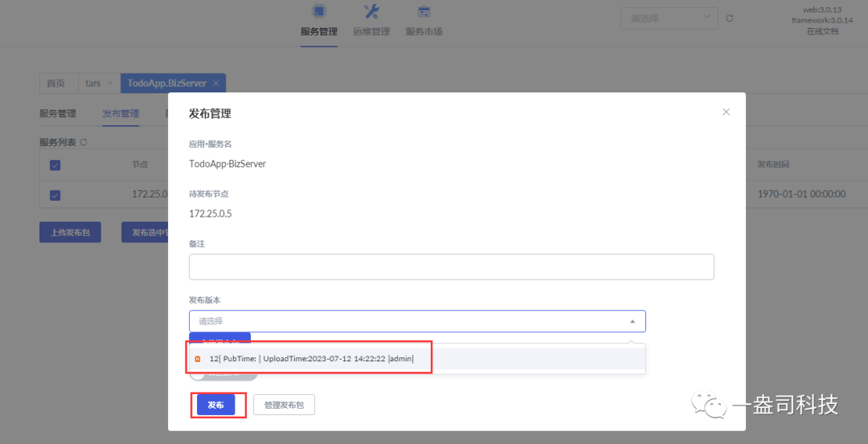Select version 12 uploaded 2023-07-12 option
868x444 pixels.
pyautogui.click(x=417, y=359)
